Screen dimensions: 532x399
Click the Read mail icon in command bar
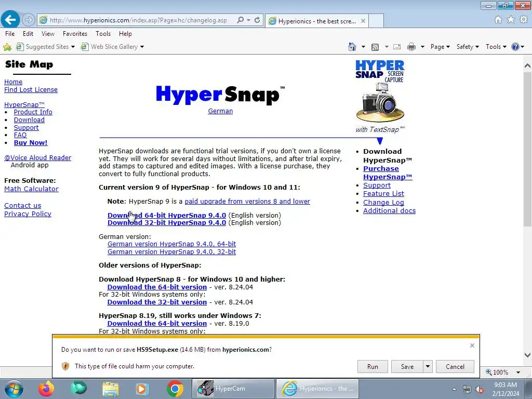(x=397, y=47)
